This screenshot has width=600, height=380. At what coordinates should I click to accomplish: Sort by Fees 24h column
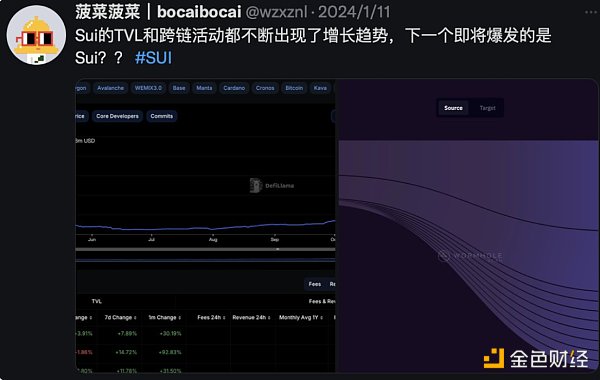211,317
